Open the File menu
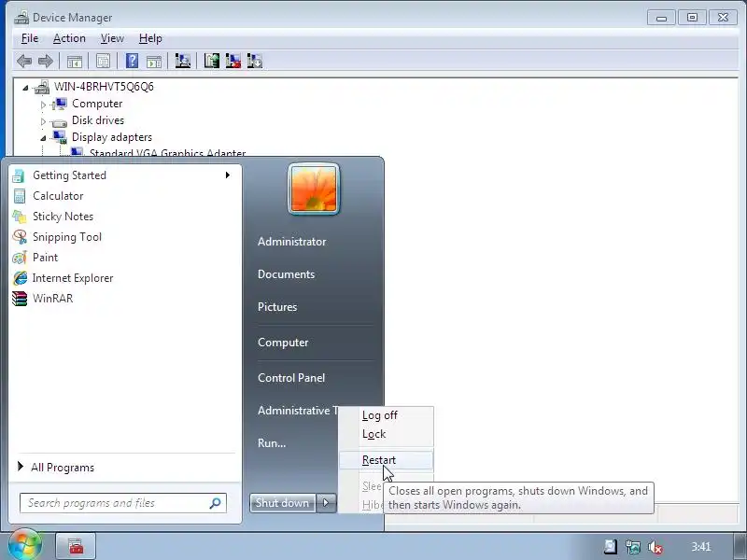 click(30, 38)
